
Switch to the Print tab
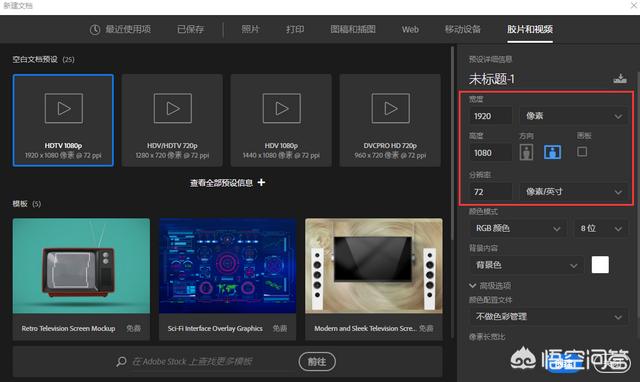coord(295,29)
